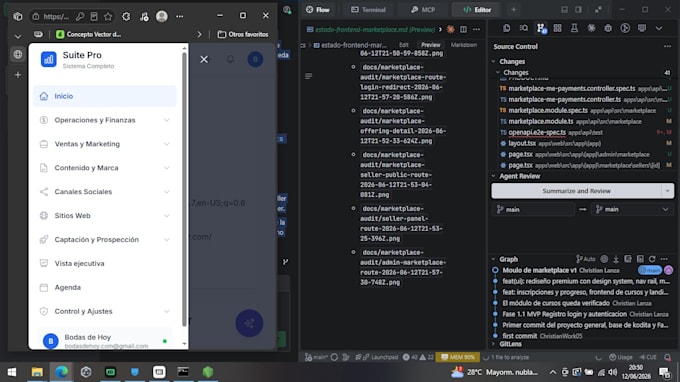
Task: Expand more panel views chevron in editor toolbar
Action: (659, 28)
